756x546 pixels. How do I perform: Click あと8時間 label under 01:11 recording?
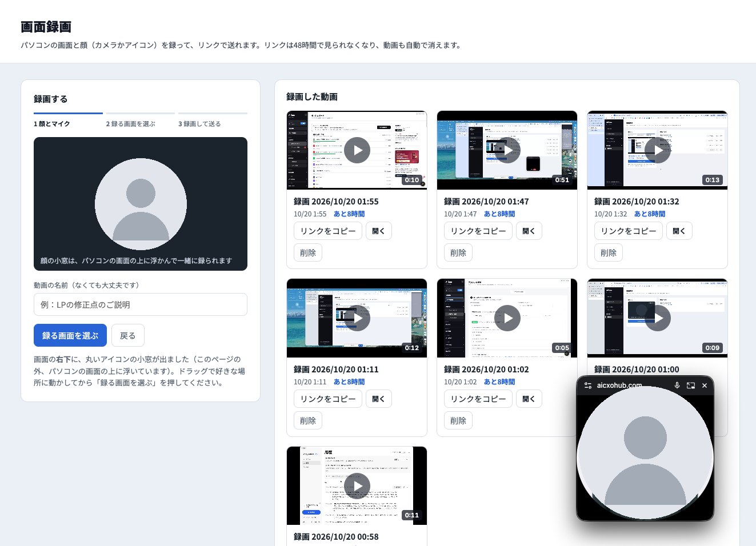[349, 382]
